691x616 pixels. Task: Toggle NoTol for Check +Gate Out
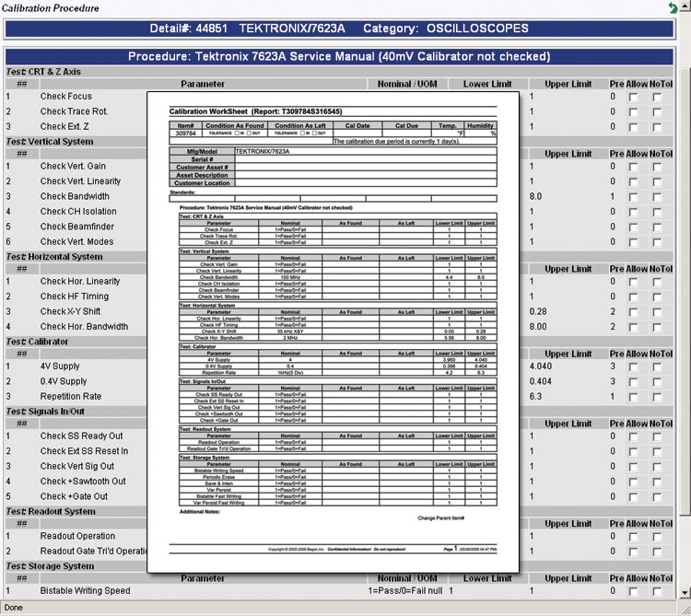[657, 497]
